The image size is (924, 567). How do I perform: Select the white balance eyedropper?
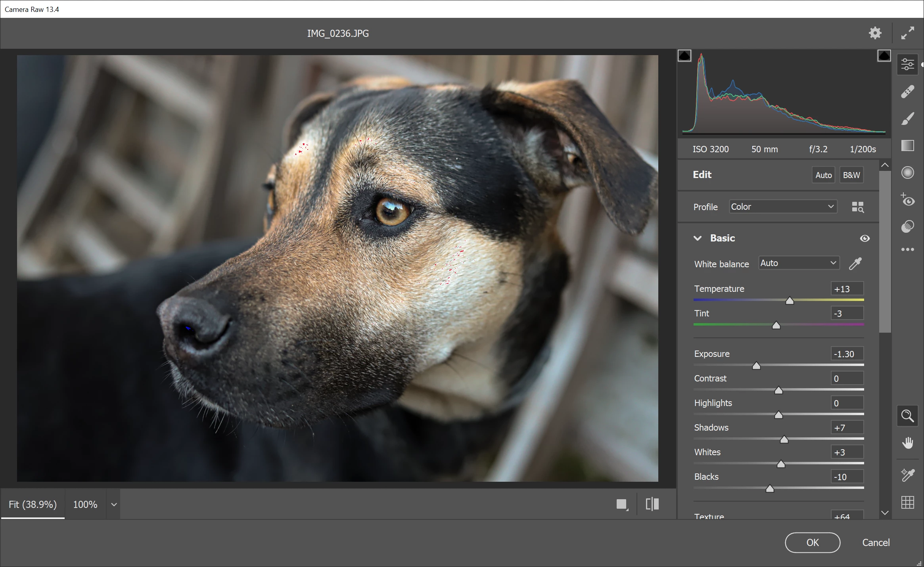pyautogui.click(x=855, y=264)
